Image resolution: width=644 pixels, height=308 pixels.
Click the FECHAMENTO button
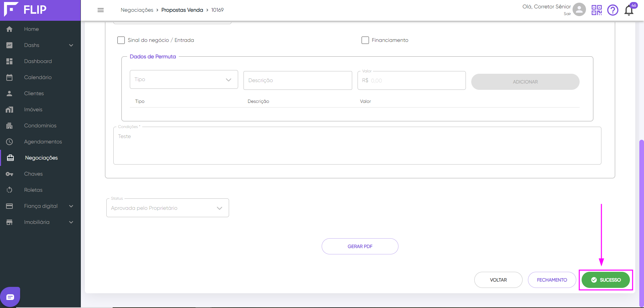552,280
